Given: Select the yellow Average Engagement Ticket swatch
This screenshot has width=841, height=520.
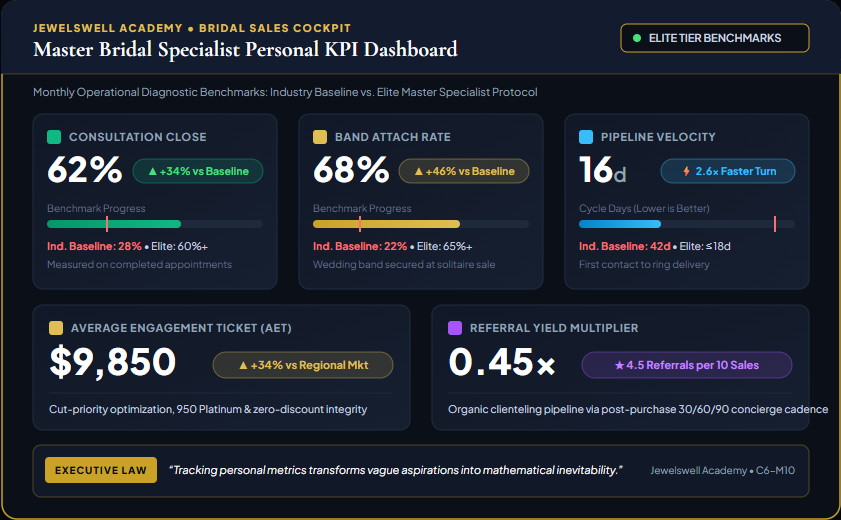Looking at the screenshot, I should tap(56, 328).
